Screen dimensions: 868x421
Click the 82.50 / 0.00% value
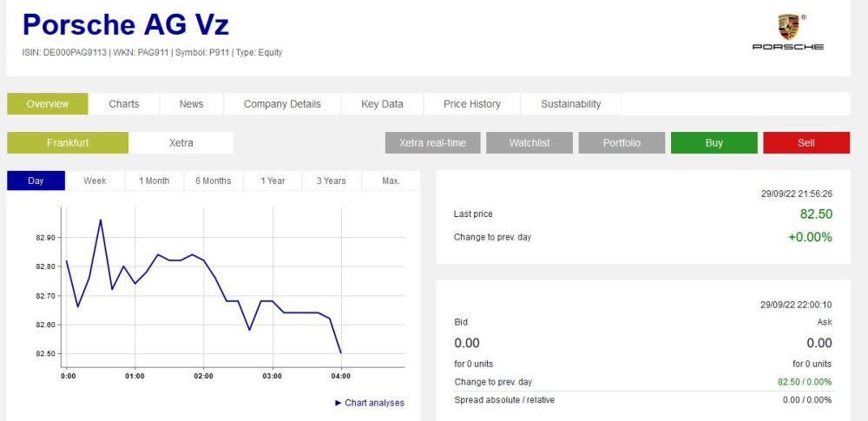pos(805,382)
